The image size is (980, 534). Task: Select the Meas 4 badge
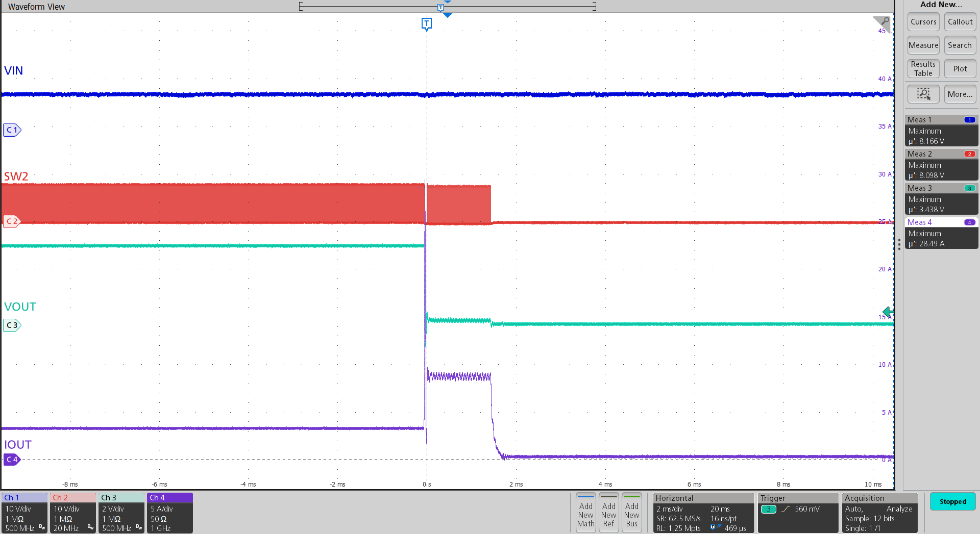click(x=942, y=233)
